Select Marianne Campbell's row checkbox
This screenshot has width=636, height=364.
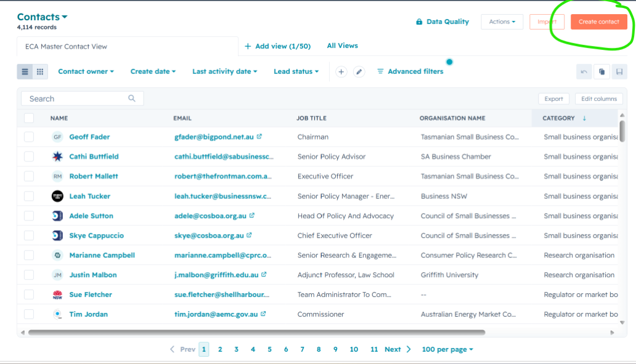pyautogui.click(x=29, y=256)
